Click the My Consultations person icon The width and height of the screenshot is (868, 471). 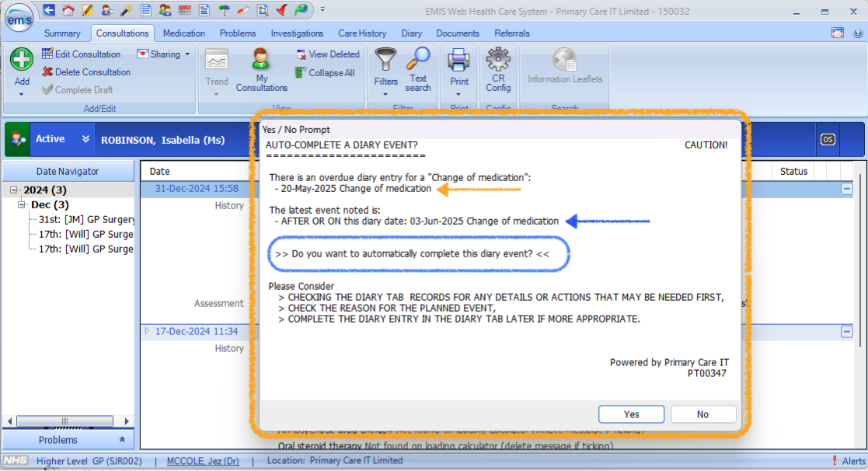(x=261, y=58)
